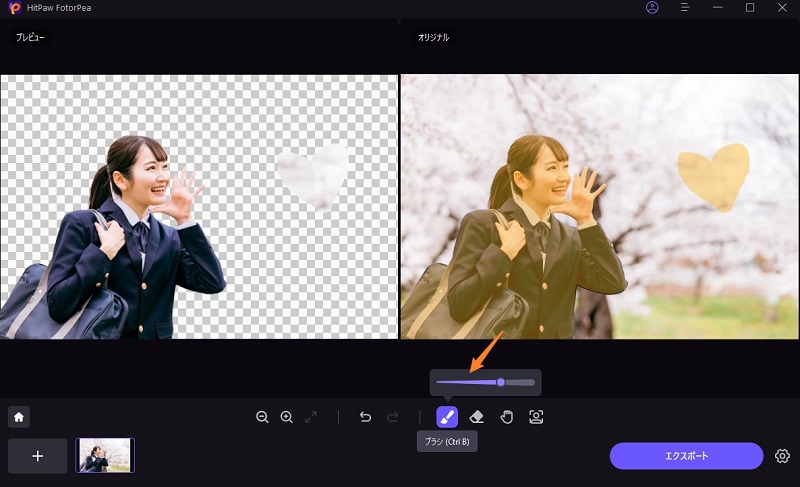Viewport: 800px width, 487px height.
Task: Select the Brush tool
Action: point(447,417)
